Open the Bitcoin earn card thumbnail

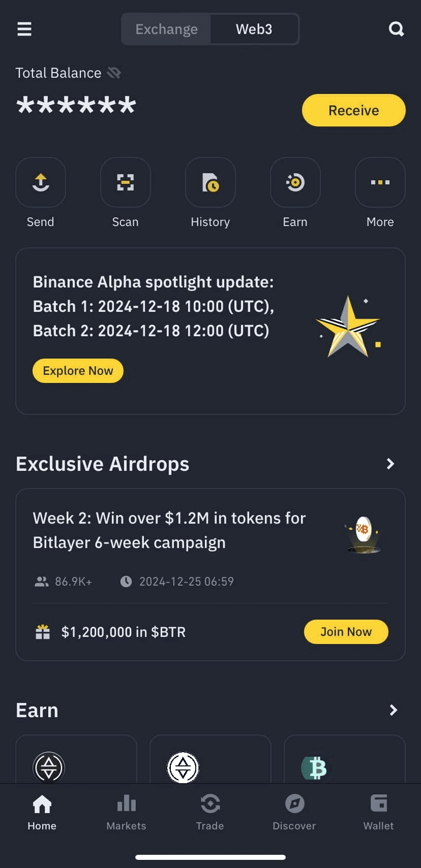[316, 767]
